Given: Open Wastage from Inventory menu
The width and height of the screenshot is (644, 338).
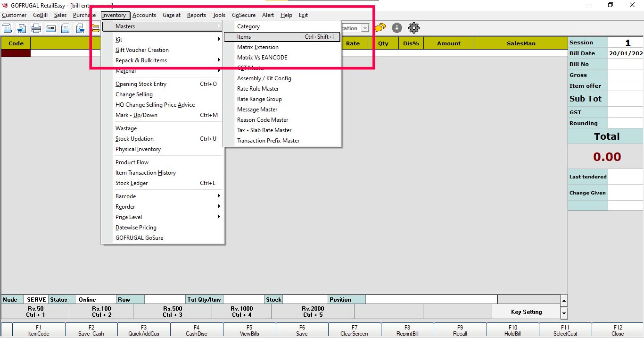Looking at the screenshot, I should pyautogui.click(x=163, y=128).
